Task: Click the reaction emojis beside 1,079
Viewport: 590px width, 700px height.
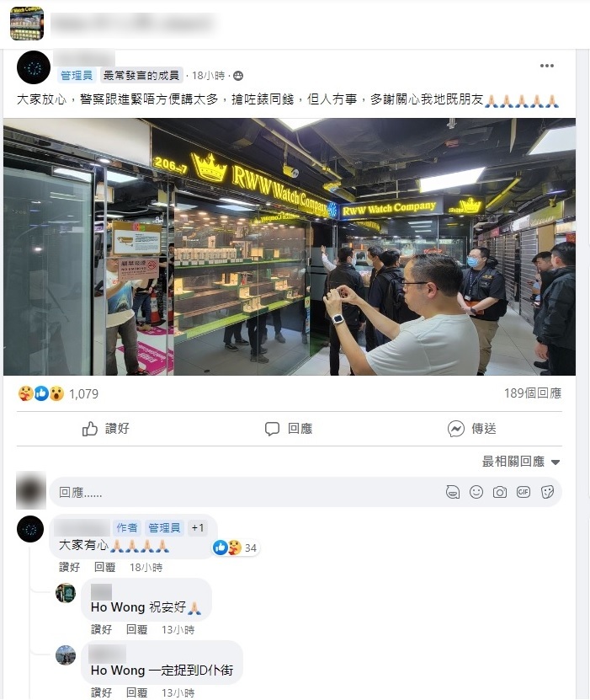Action: click(x=41, y=393)
